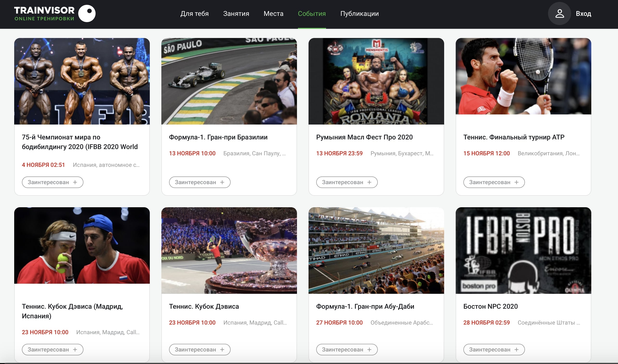The image size is (618, 364).
Task: Click plus icon on Гран-при Абу-Даби card
Action: click(x=369, y=350)
